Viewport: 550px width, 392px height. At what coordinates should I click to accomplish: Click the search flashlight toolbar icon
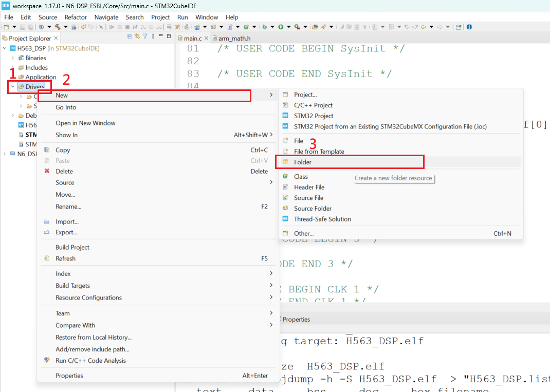tap(323, 27)
